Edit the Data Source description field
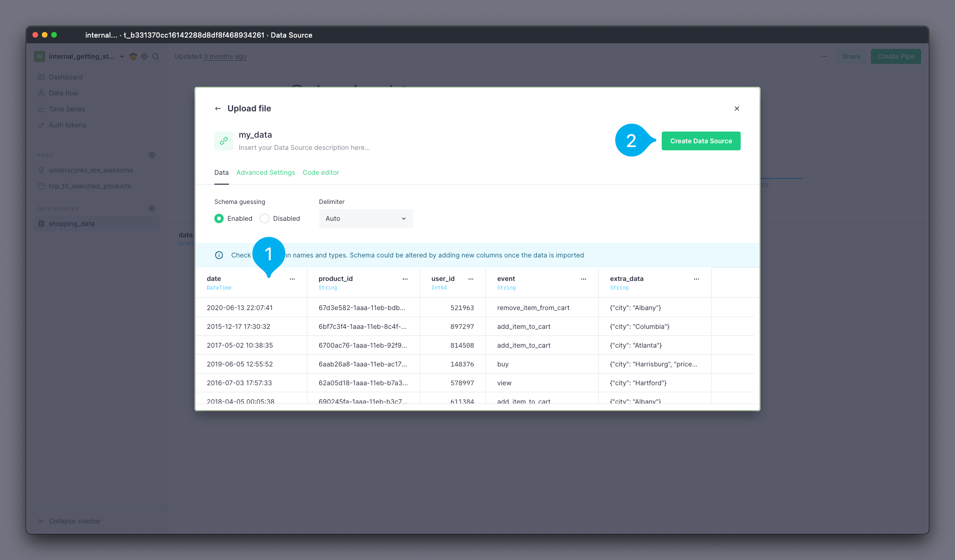Screen dimensions: 955x560 304,148
